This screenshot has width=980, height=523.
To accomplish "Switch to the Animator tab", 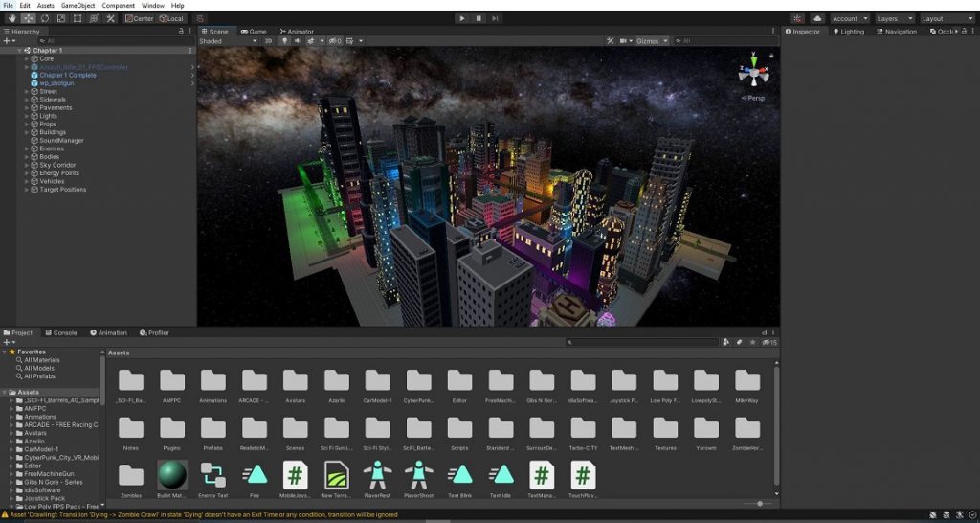I will point(297,32).
